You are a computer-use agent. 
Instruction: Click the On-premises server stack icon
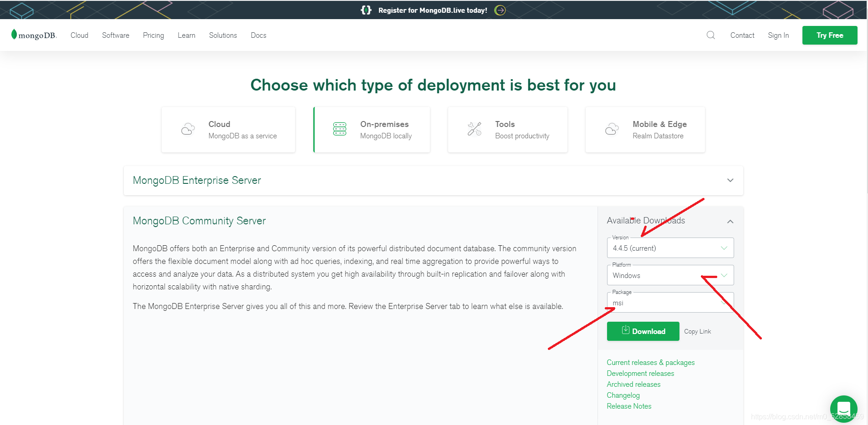pos(340,129)
